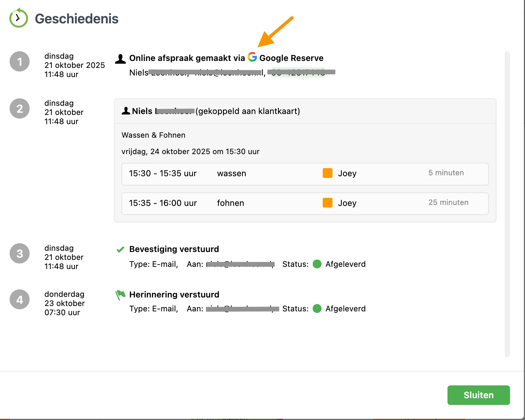This screenshot has width=525, height=420.
Task: Click the vertical scrollbar of history list
Action: tap(507, 204)
